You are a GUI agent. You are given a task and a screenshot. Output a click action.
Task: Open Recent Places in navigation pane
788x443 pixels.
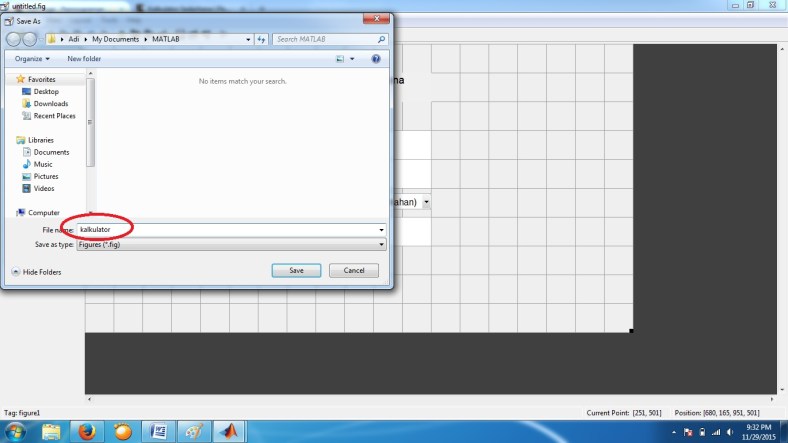(54, 116)
